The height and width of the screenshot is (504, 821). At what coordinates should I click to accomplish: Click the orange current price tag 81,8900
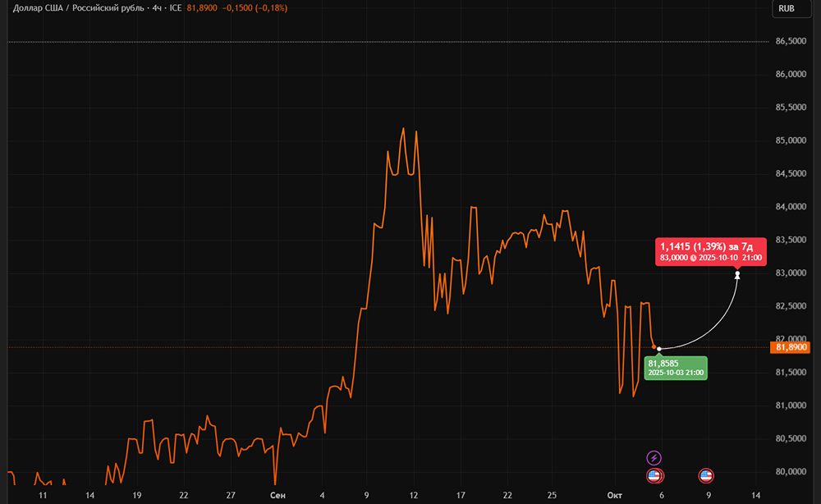790,347
